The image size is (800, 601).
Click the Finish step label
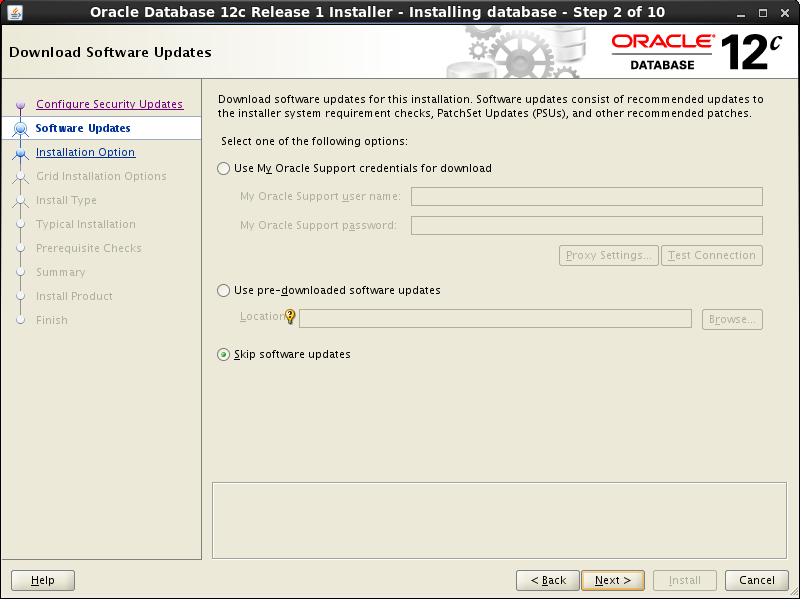[x=52, y=320]
